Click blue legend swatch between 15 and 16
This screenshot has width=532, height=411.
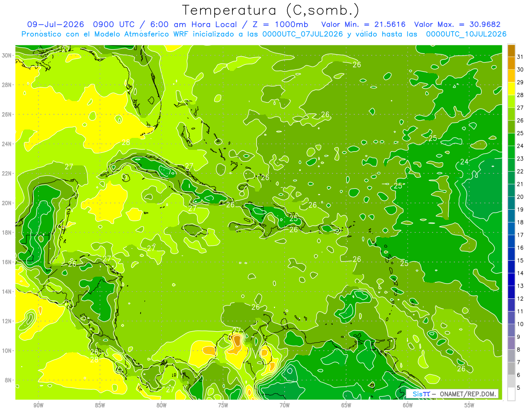pyautogui.click(x=511, y=254)
